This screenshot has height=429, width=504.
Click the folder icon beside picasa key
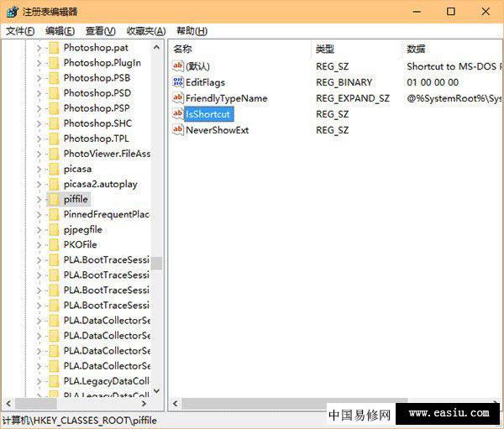pos(54,169)
